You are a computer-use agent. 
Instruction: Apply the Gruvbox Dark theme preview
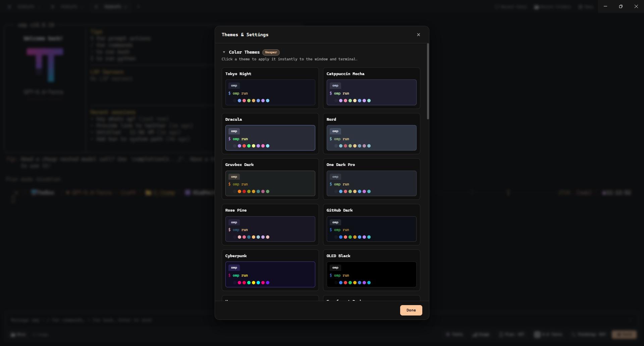pyautogui.click(x=270, y=183)
